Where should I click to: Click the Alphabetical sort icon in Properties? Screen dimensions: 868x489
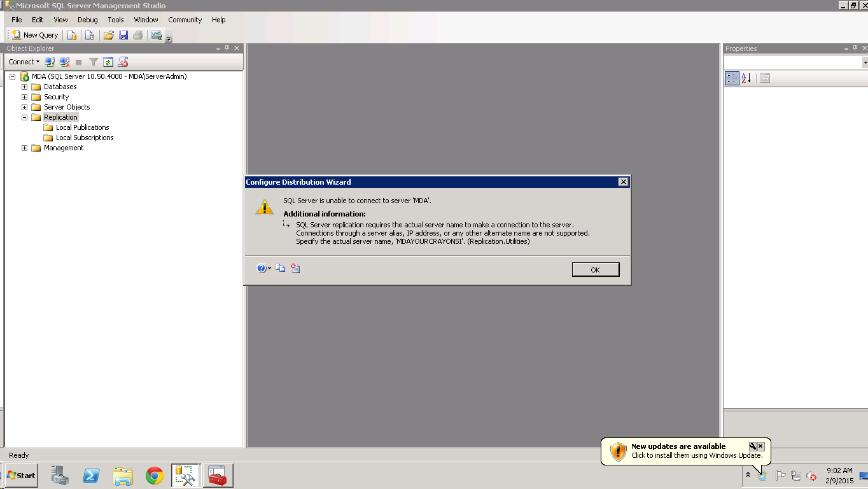click(746, 78)
